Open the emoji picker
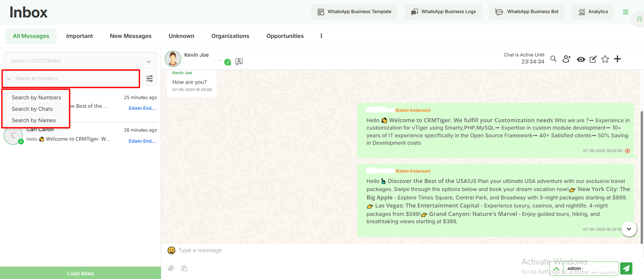The width and height of the screenshot is (644, 279). pyautogui.click(x=171, y=250)
